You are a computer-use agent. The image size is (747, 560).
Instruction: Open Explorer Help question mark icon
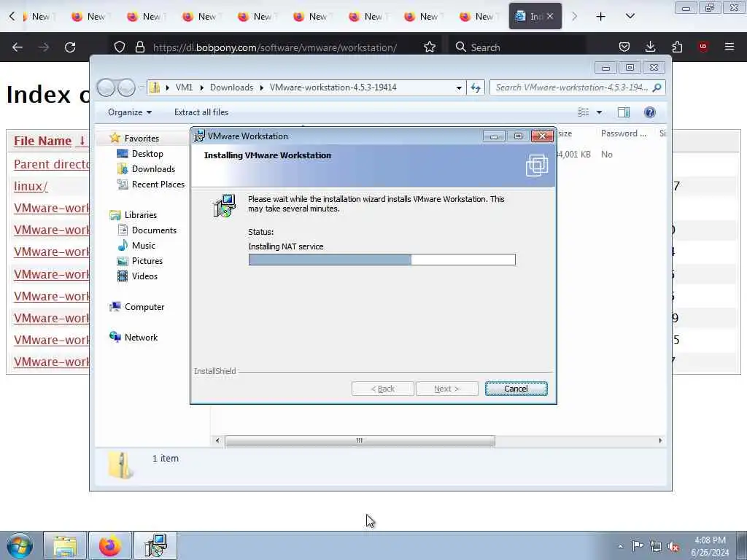tap(649, 112)
